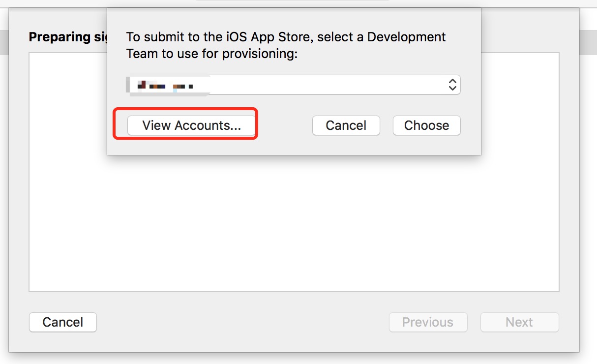The image size is (597, 364).
Task: Click the up/down arrows on the team selector
Action: tap(452, 85)
